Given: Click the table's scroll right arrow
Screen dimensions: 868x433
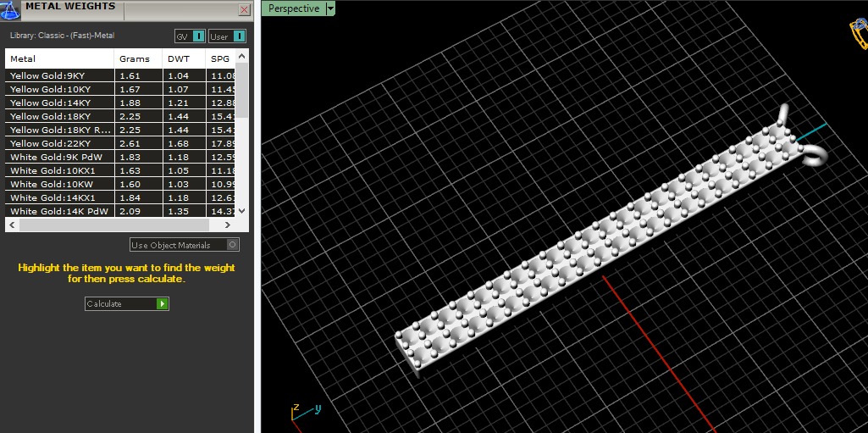Looking at the screenshot, I should [228, 225].
